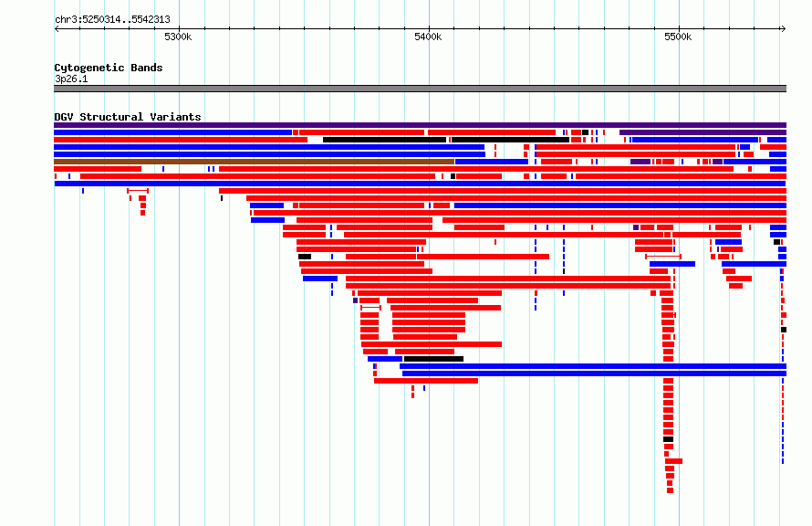Select the black feature inside the 5500k red stack
812x526 pixels.
(x=668, y=439)
